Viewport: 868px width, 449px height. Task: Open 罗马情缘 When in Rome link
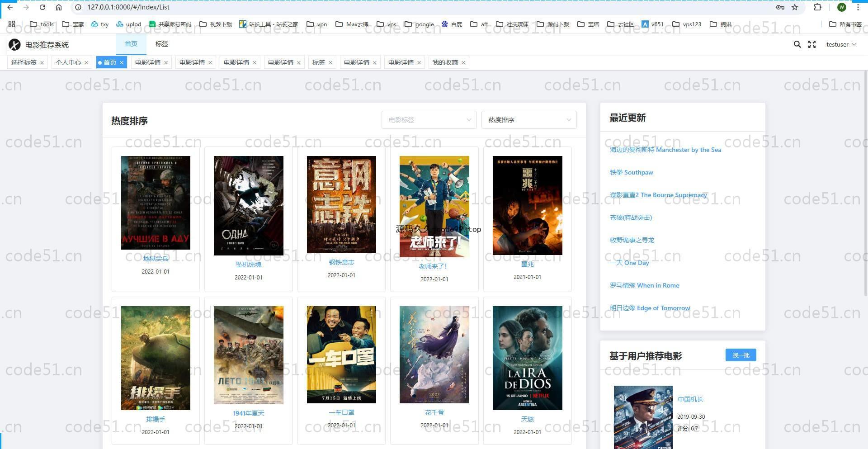pyautogui.click(x=644, y=285)
